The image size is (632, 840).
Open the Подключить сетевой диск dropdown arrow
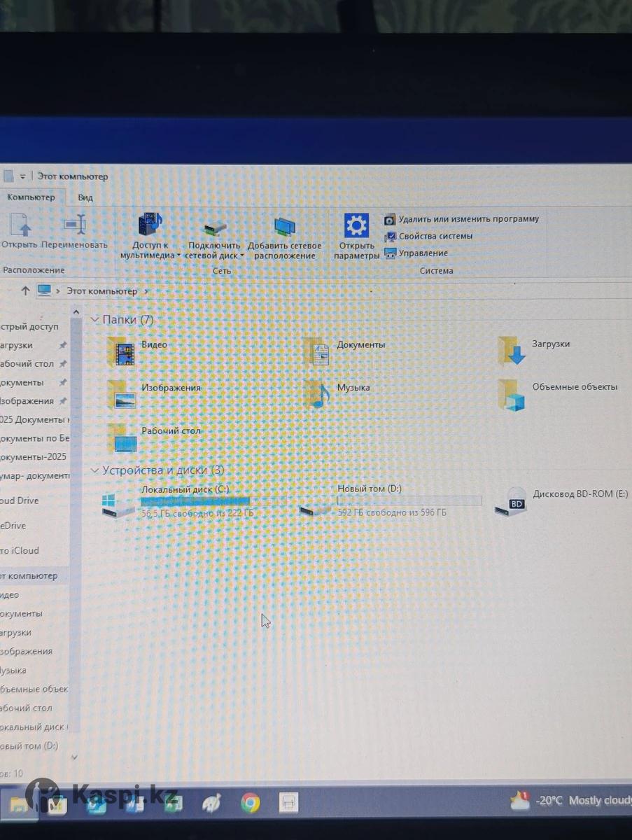tap(242, 256)
